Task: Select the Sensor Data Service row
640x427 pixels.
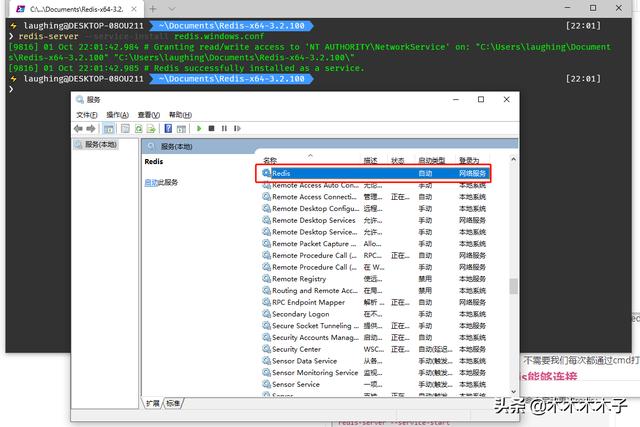Action: [x=373, y=361]
